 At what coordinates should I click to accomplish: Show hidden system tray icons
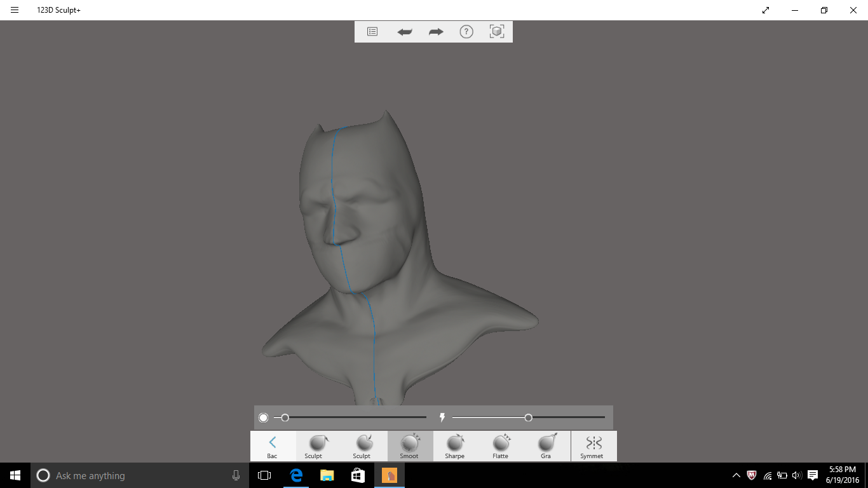tap(736, 475)
